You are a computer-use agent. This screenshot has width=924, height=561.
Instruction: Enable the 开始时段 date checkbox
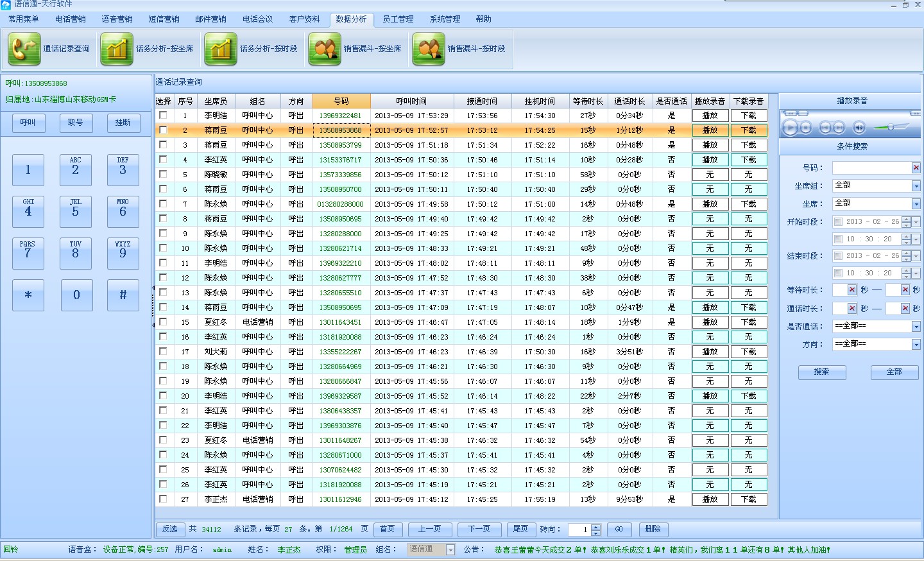point(838,221)
